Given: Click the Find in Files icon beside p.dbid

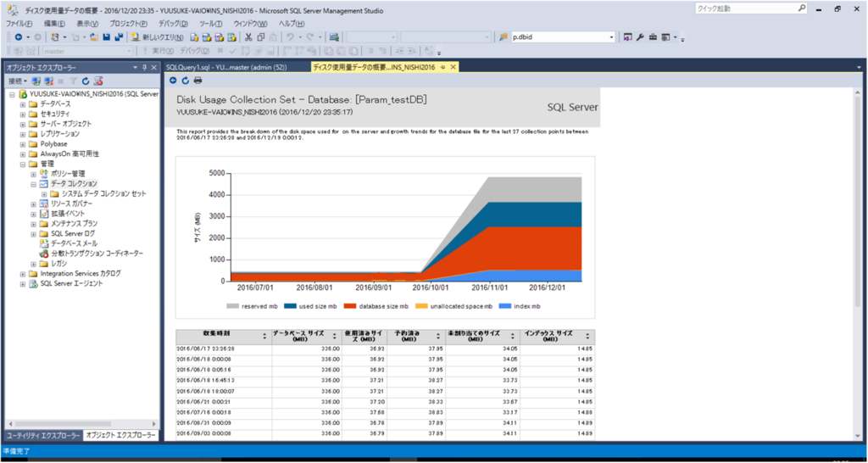Looking at the screenshot, I should pos(504,37).
